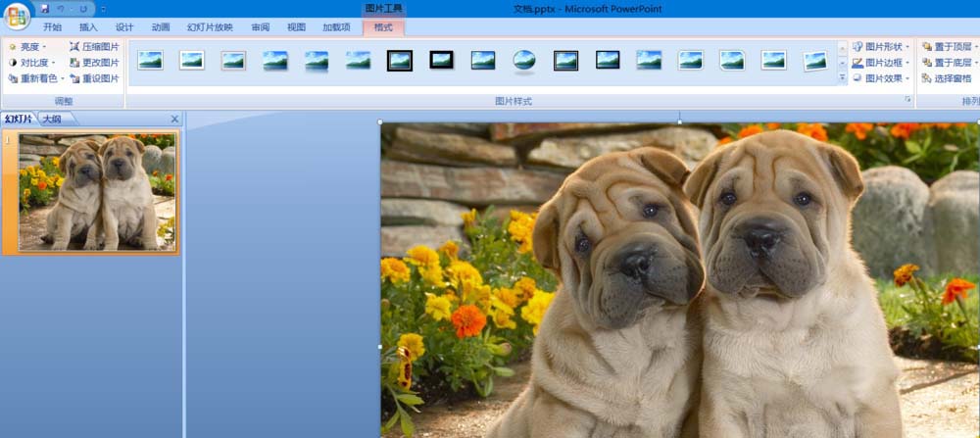Apply the drop shadow rectangle picture style

(x=275, y=61)
